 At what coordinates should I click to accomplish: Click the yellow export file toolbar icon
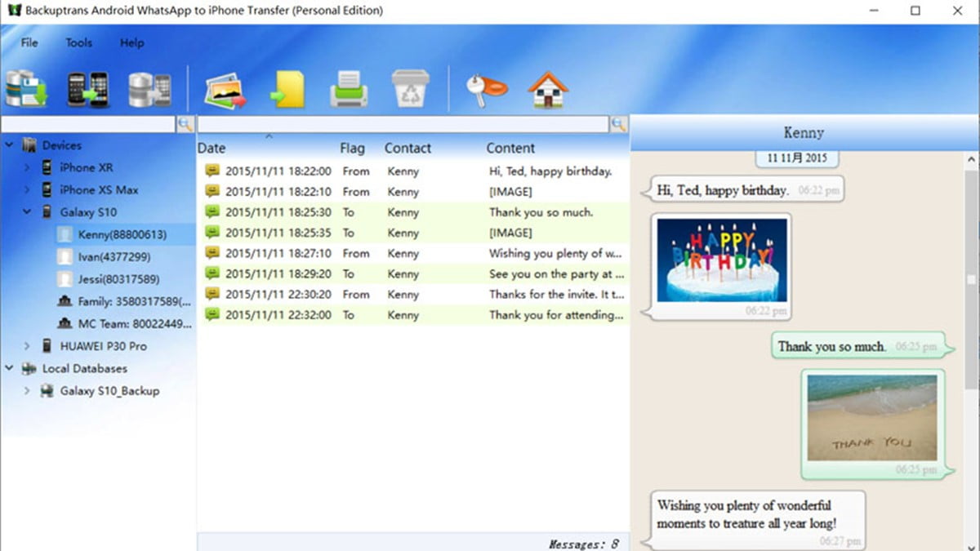(x=287, y=89)
